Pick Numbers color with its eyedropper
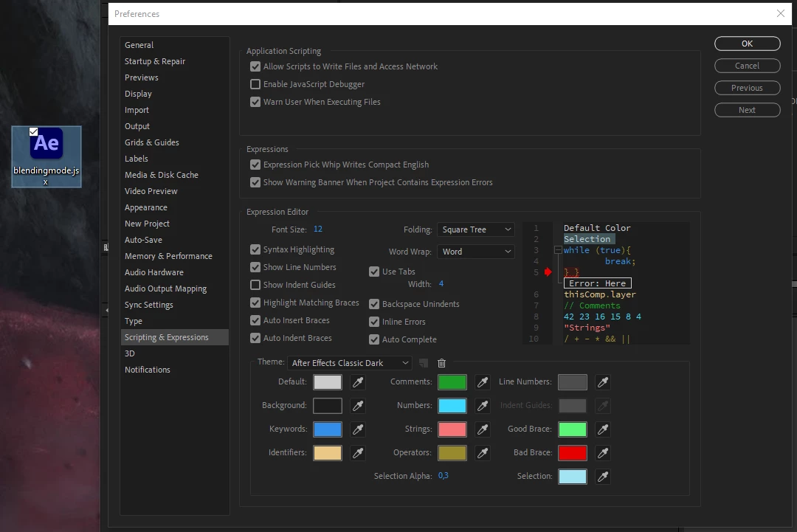The width and height of the screenshot is (797, 532). click(483, 406)
